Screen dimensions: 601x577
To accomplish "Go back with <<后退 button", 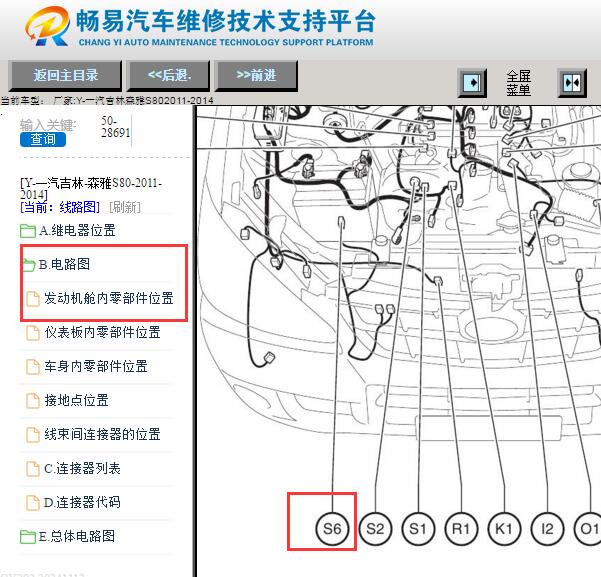I will click(169, 75).
